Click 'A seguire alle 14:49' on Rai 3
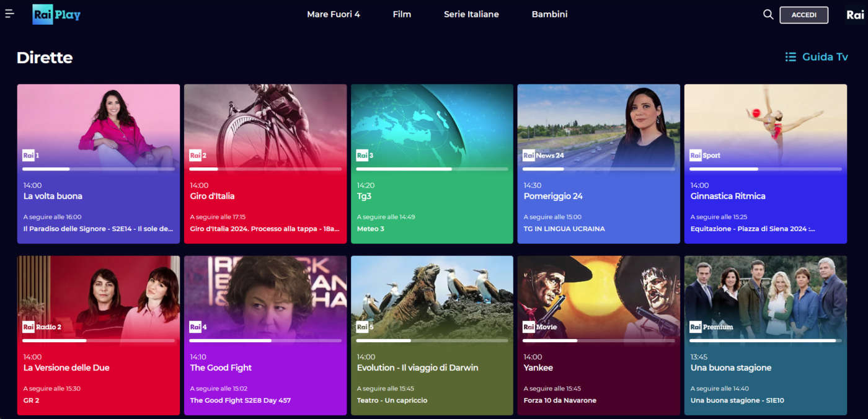Image resolution: width=868 pixels, height=419 pixels. 386,217
